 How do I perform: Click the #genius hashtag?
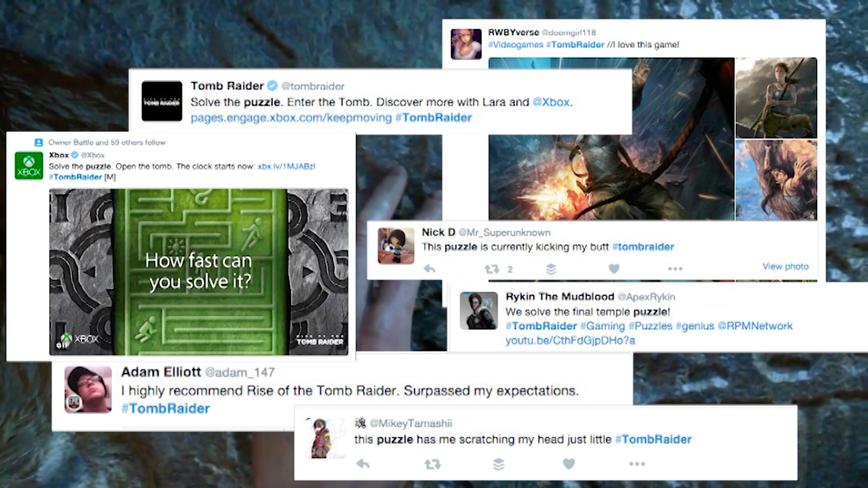[695, 326]
